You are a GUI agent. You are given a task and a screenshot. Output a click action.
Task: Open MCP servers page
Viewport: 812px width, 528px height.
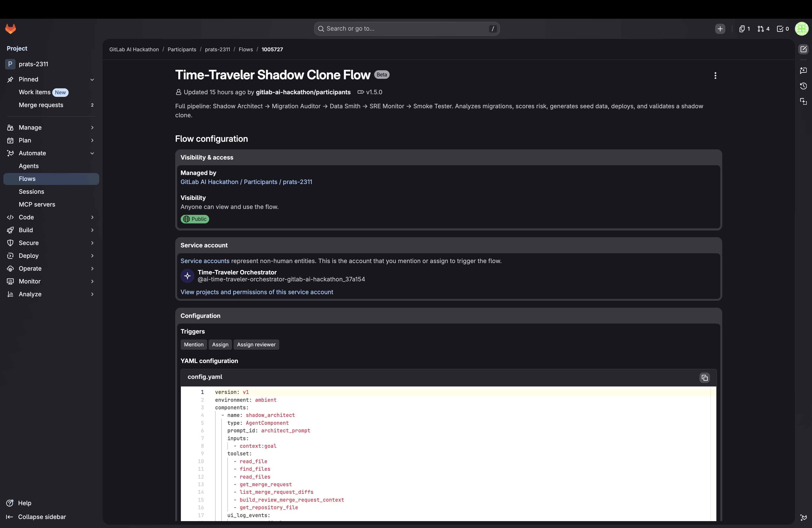coord(37,205)
